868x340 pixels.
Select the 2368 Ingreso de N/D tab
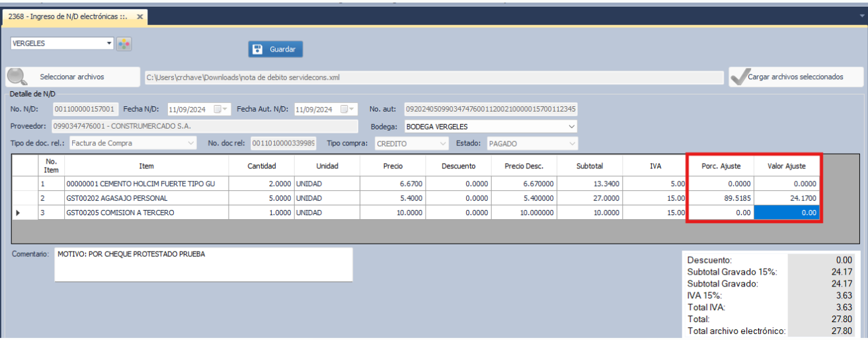pos(67,17)
